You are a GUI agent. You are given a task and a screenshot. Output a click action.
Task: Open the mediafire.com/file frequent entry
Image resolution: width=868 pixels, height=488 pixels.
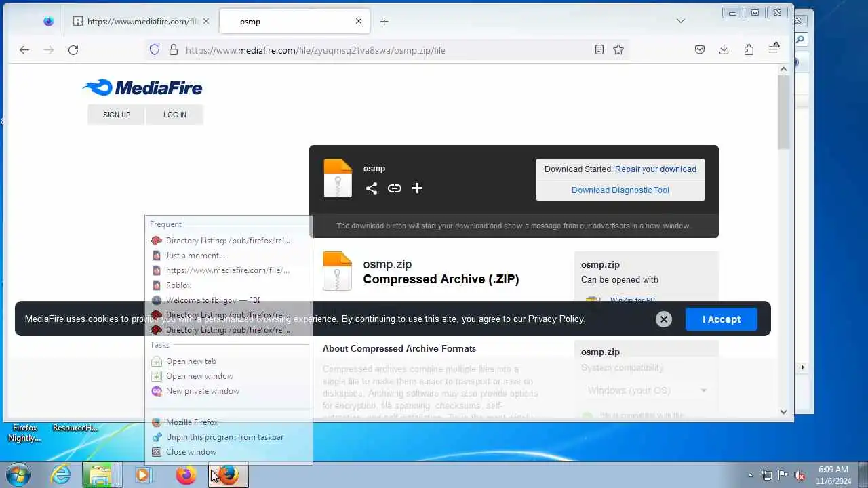point(229,270)
